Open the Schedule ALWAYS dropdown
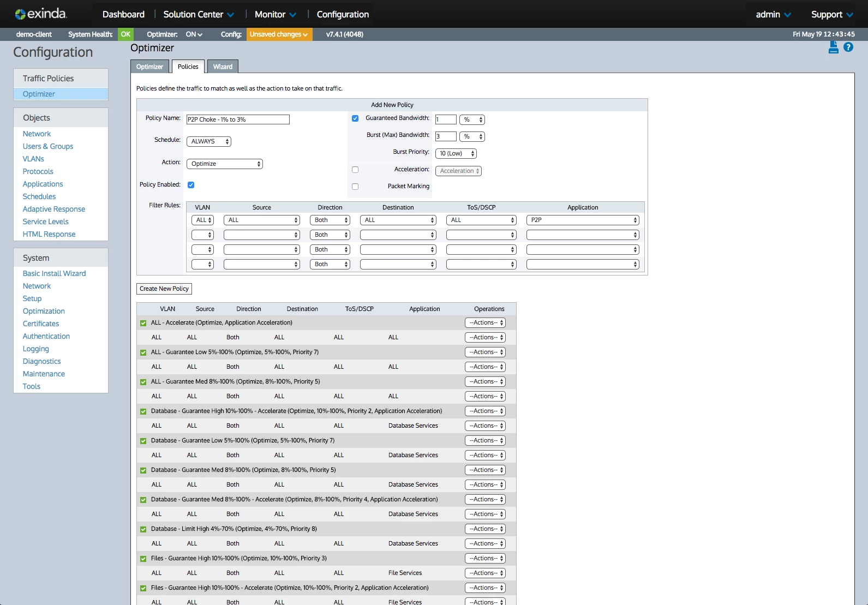Image resolution: width=868 pixels, height=605 pixels. [x=209, y=142]
